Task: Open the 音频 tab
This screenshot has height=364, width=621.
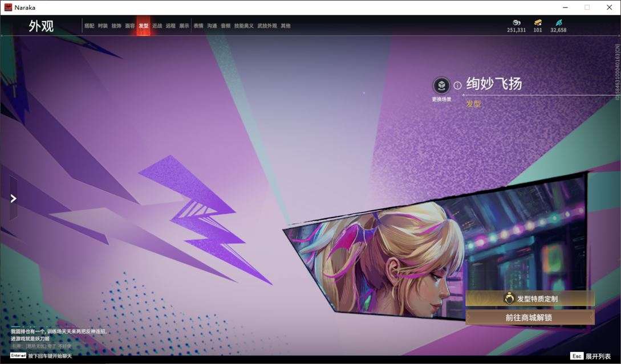Action: point(226,26)
